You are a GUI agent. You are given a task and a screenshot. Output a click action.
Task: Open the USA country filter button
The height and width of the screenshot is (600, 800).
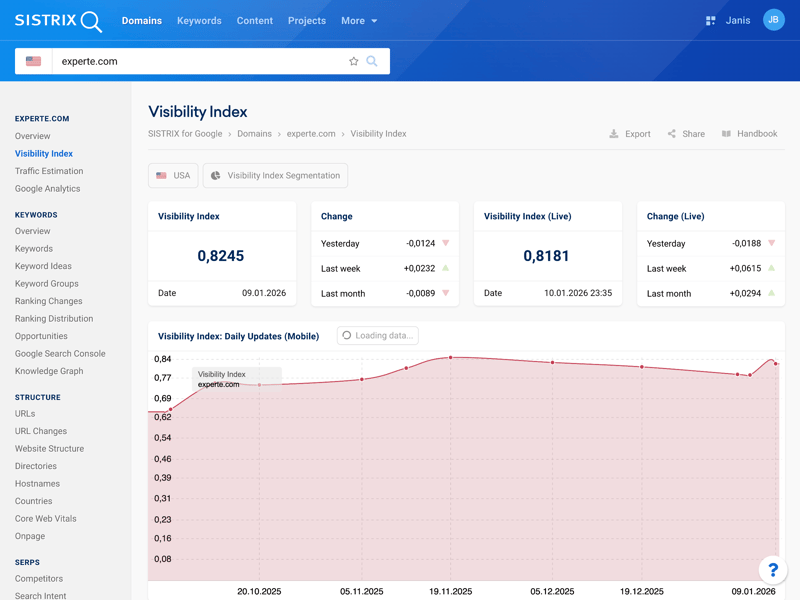pos(173,176)
